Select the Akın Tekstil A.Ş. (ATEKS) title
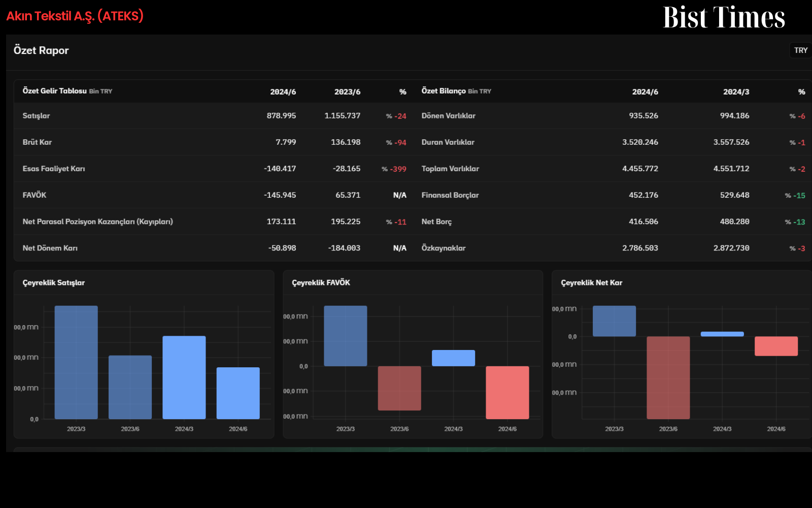Image resolution: width=812 pixels, height=508 pixels. click(x=75, y=16)
